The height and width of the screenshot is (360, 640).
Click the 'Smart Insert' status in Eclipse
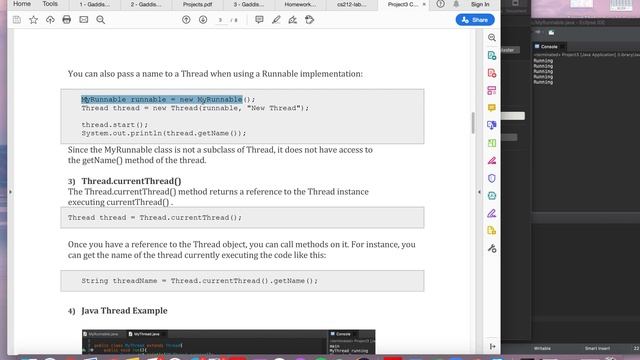597,348
